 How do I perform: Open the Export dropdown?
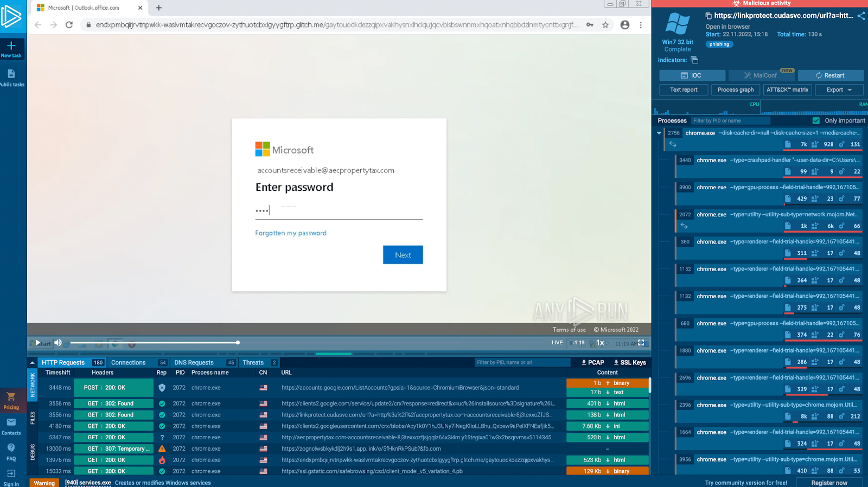coord(839,90)
